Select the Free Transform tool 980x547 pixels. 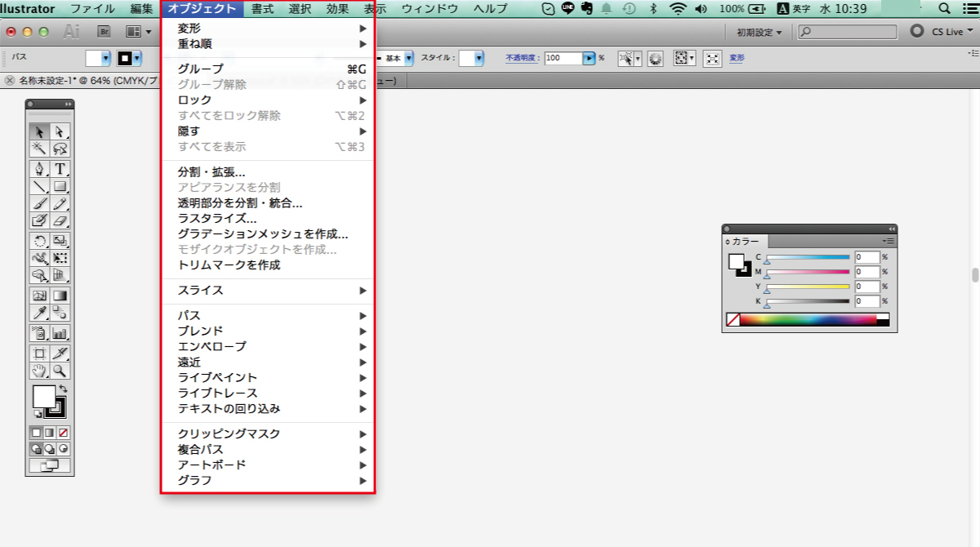tap(60, 258)
